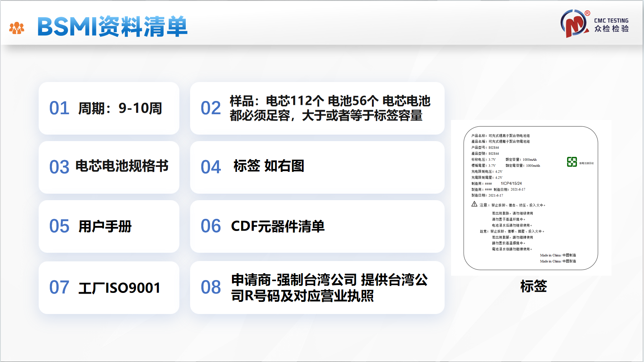Click the CMC TESTING 众检检验 text

(611, 25)
